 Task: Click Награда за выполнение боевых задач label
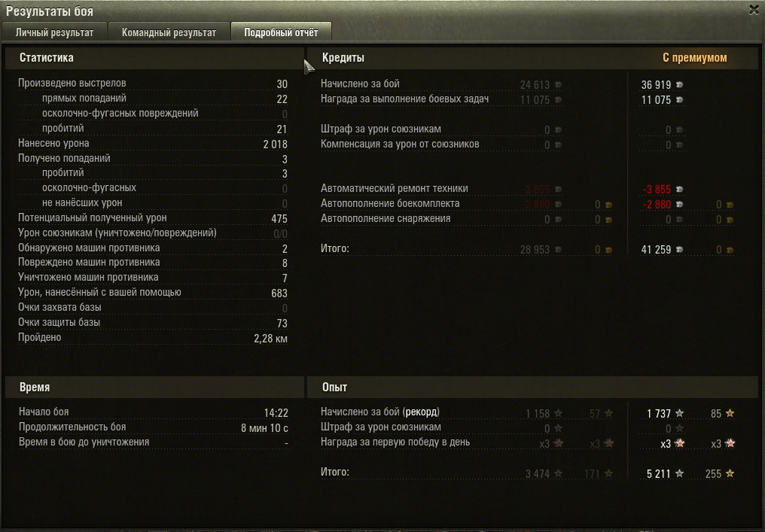pos(404,99)
